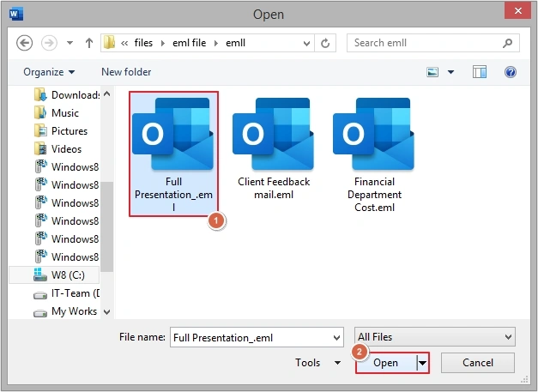Close the Open dialog
The height and width of the screenshot is (392, 538).
point(517,11)
